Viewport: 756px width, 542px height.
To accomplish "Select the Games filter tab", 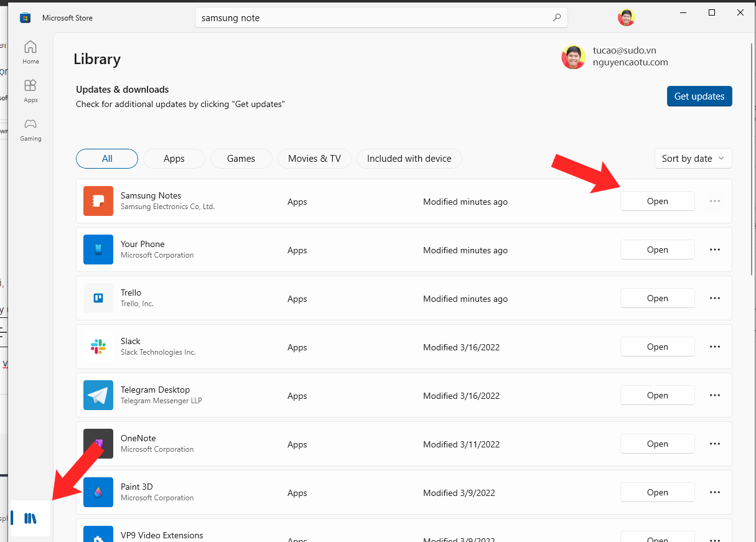I will (241, 159).
